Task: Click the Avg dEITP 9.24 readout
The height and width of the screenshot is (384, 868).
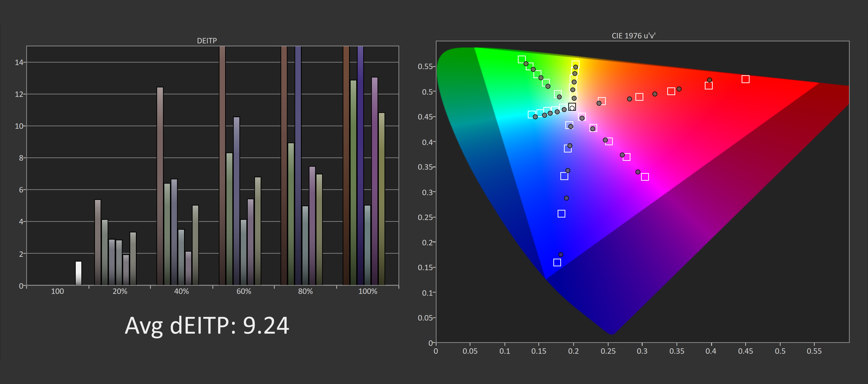Action: (207, 325)
